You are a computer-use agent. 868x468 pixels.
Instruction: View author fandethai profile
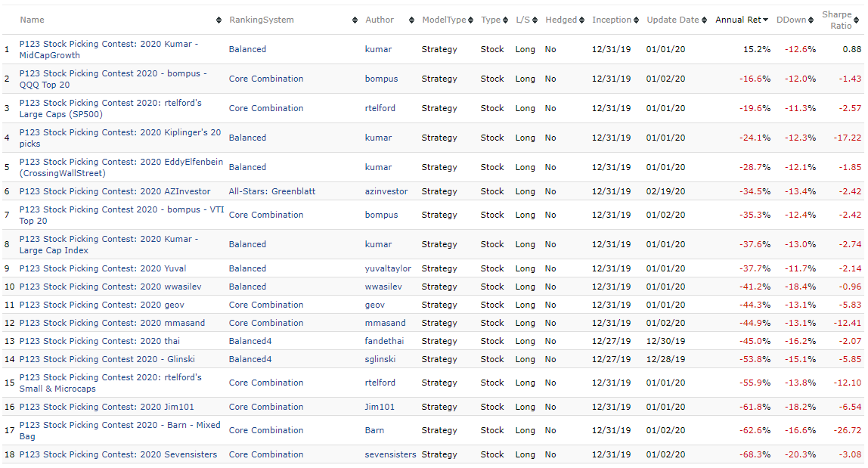click(384, 341)
